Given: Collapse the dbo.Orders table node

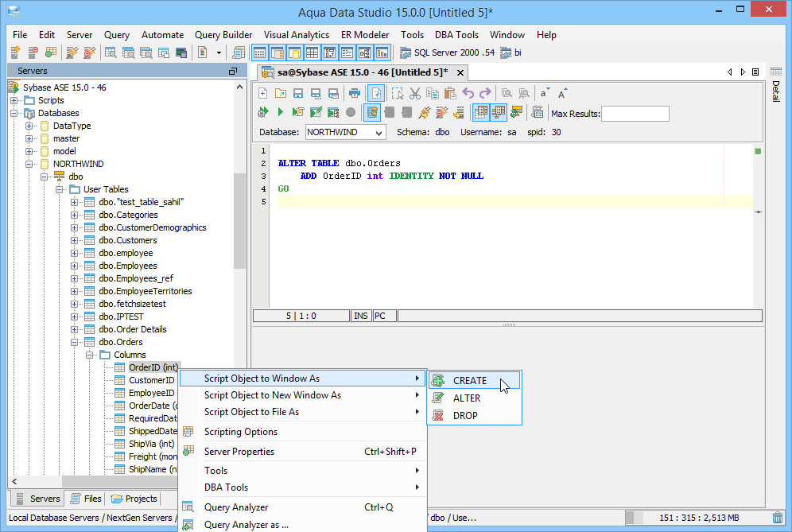Looking at the screenshot, I should 74,342.
